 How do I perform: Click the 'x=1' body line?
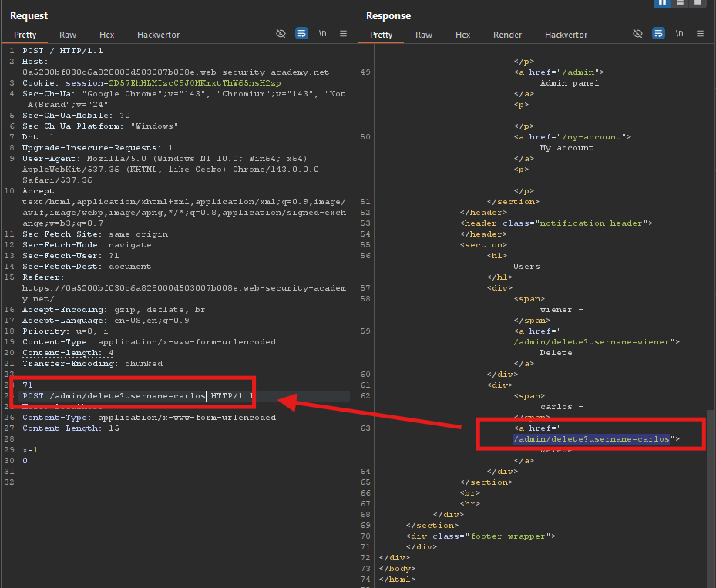(x=30, y=450)
